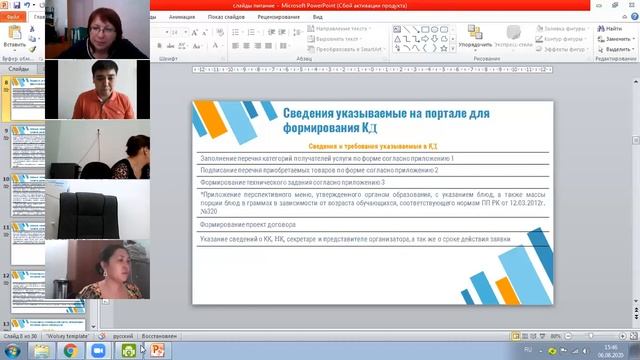Open Text Direction (Направление текста) dropdown
The height and width of the screenshot is (360, 640).
pos(339,29)
